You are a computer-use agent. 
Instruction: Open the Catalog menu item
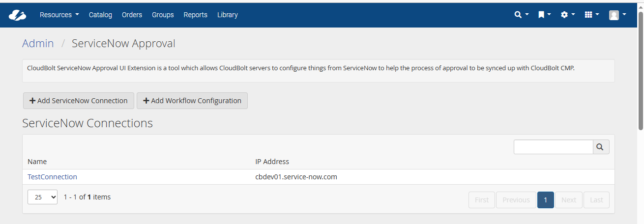point(100,15)
